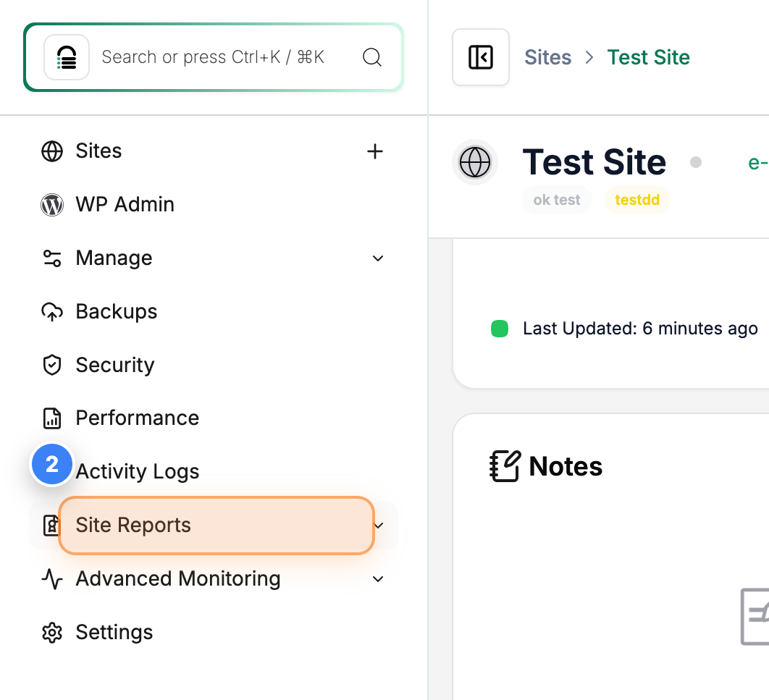Select the Backups cloud icon
Image resolution: width=769 pixels, height=700 pixels.
pyautogui.click(x=52, y=311)
